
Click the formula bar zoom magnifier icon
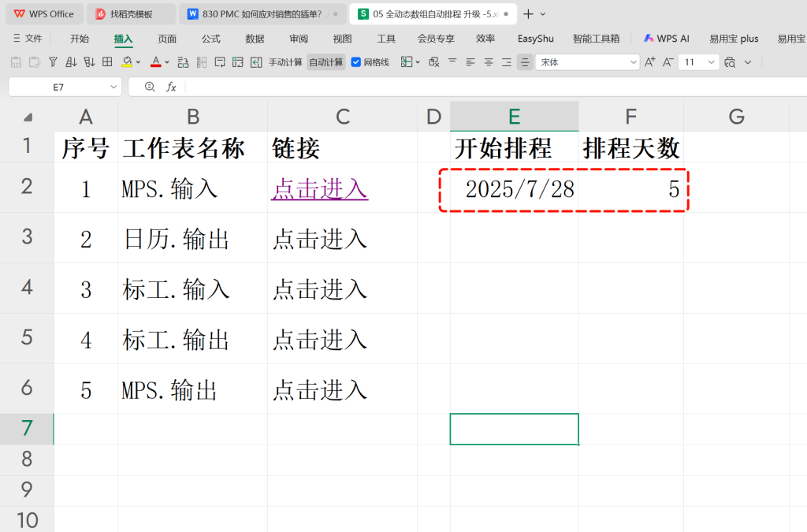tap(150, 87)
